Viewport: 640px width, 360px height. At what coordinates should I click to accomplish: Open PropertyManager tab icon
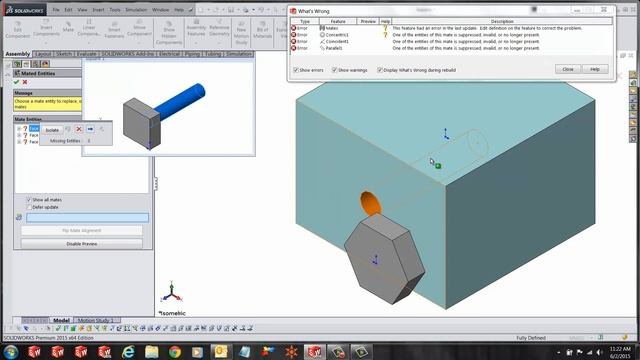pos(26,64)
